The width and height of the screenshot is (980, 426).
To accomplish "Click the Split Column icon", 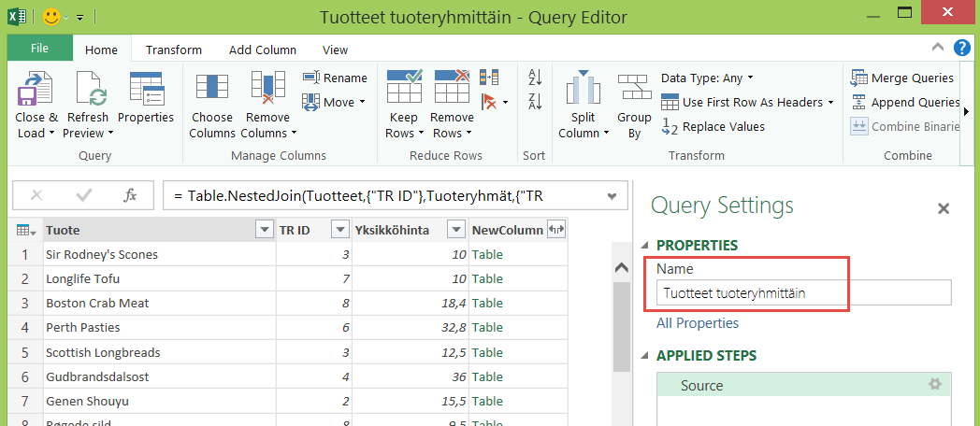I will point(584,90).
